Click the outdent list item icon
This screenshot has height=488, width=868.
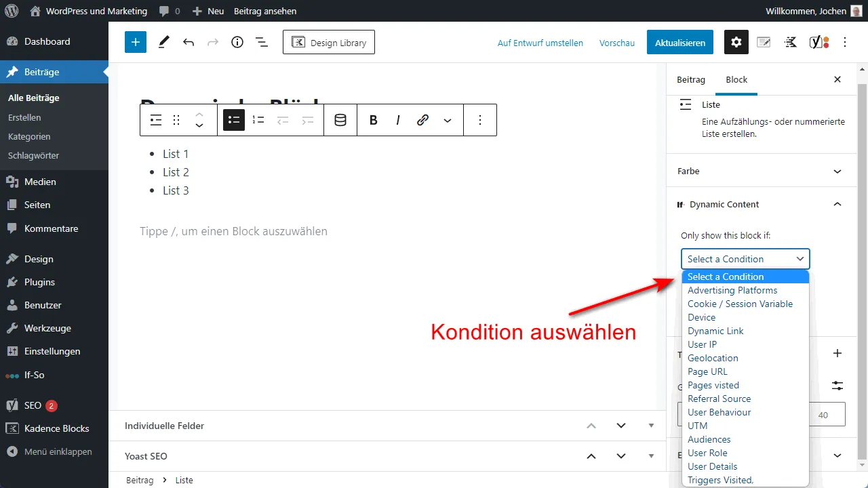(x=283, y=120)
